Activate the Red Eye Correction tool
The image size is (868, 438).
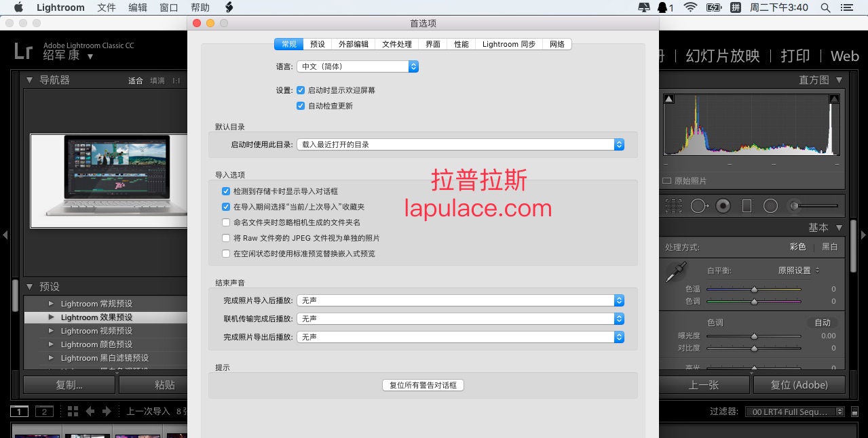[723, 205]
